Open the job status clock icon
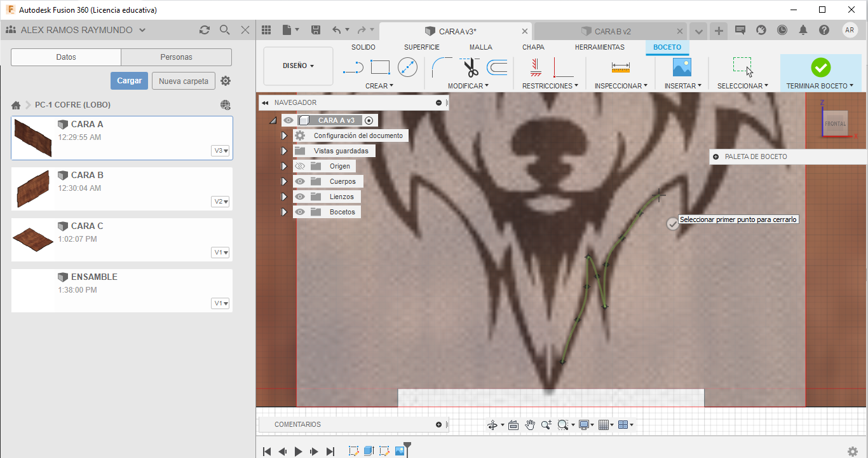The height and width of the screenshot is (458, 868). pyautogui.click(x=782, y=30)
